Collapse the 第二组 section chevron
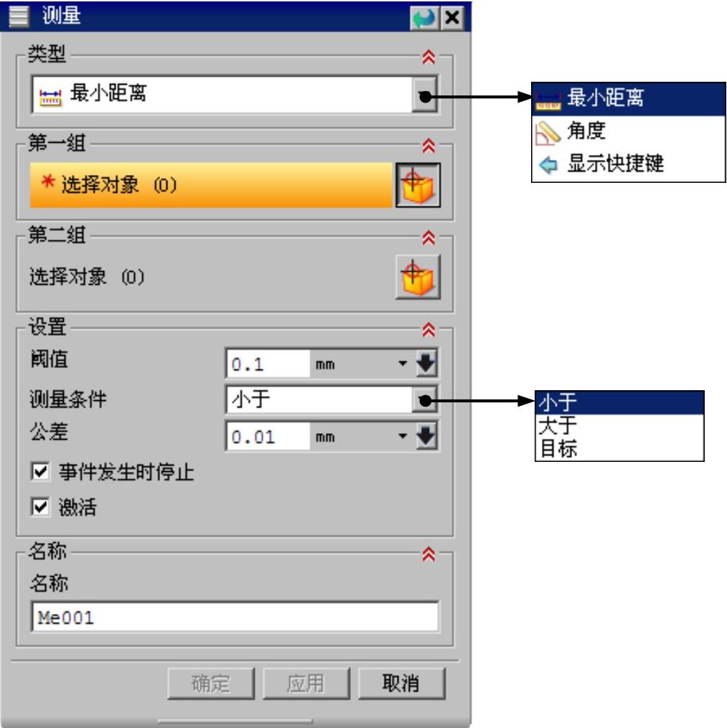Viewport: 727px width, 728px height. point(428,237)
